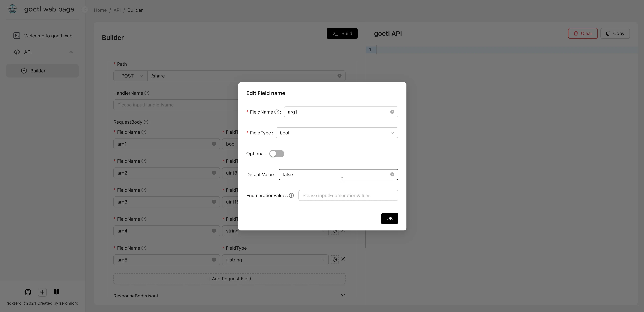Toggle the Optional switch
This screenshot has height=312, width=644.
tap(277, 153)
